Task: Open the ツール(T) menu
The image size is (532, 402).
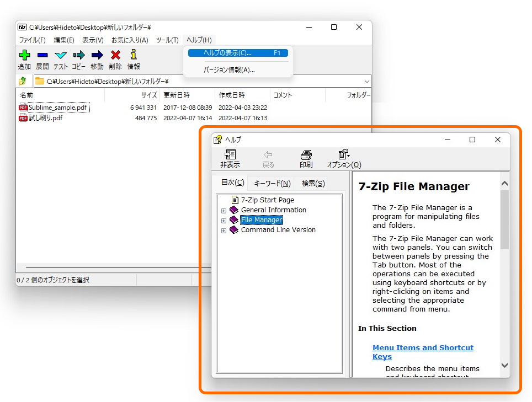Action: coord(167,40)
